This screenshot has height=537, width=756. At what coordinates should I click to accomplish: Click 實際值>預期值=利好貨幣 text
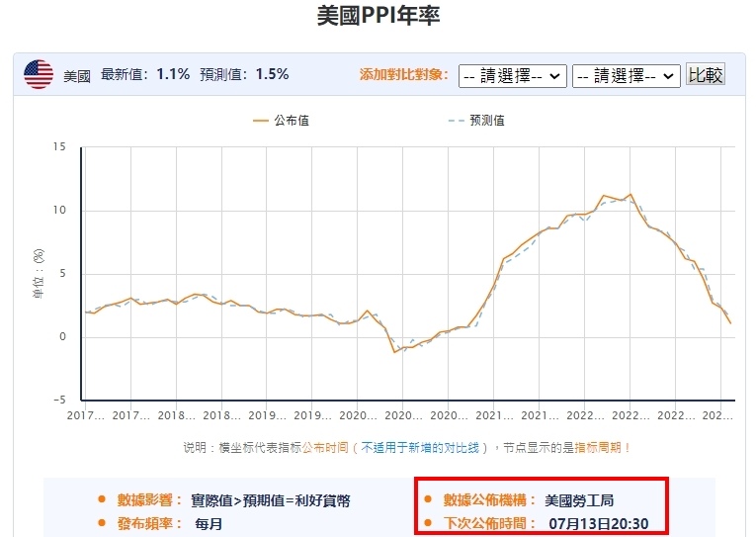coord(271,500)
